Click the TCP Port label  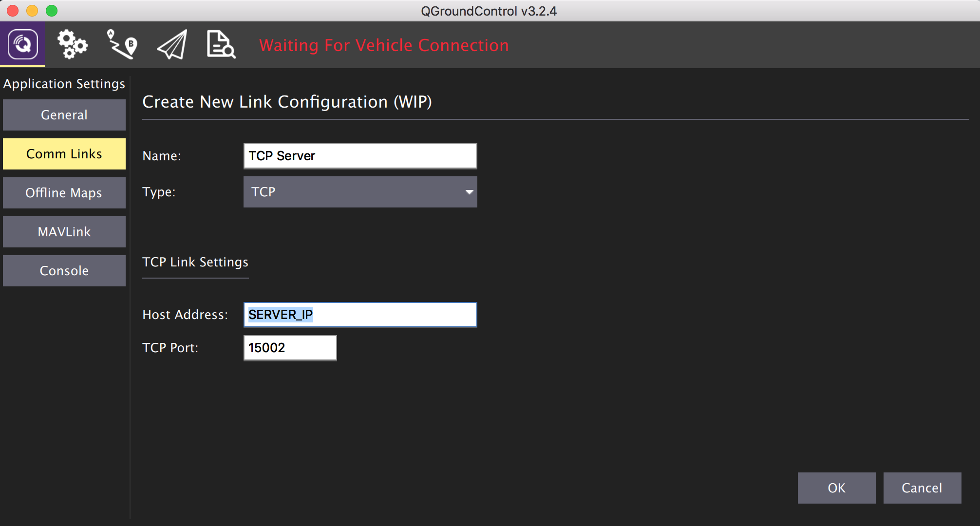point(170,348)
